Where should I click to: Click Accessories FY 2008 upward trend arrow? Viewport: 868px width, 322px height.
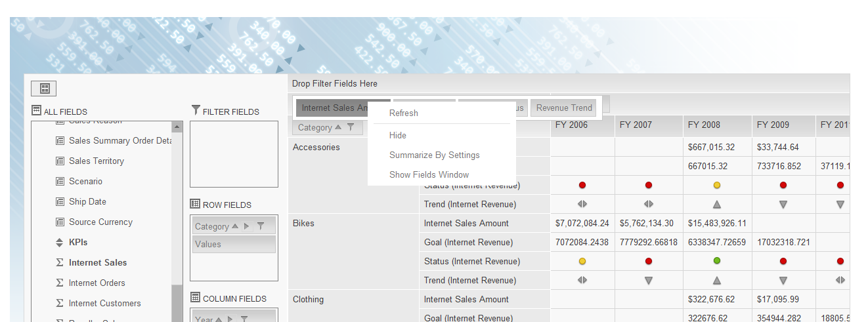pyautogui.click(x=717, y=205)
